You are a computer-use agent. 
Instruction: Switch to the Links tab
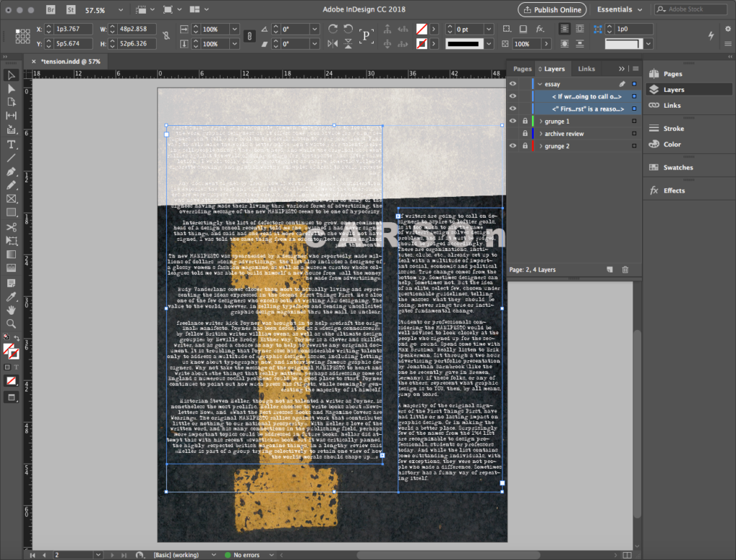tap(586, 69)
